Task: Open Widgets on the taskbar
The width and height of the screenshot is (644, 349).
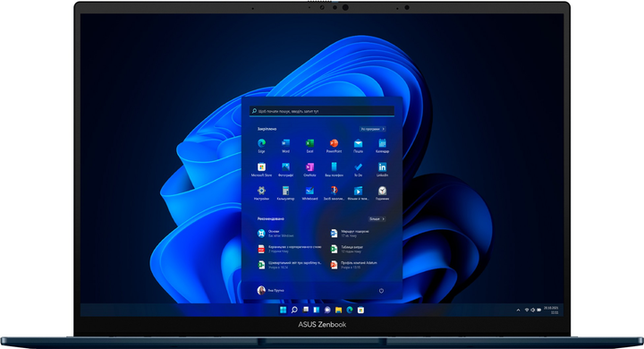Action: [317, 310]
